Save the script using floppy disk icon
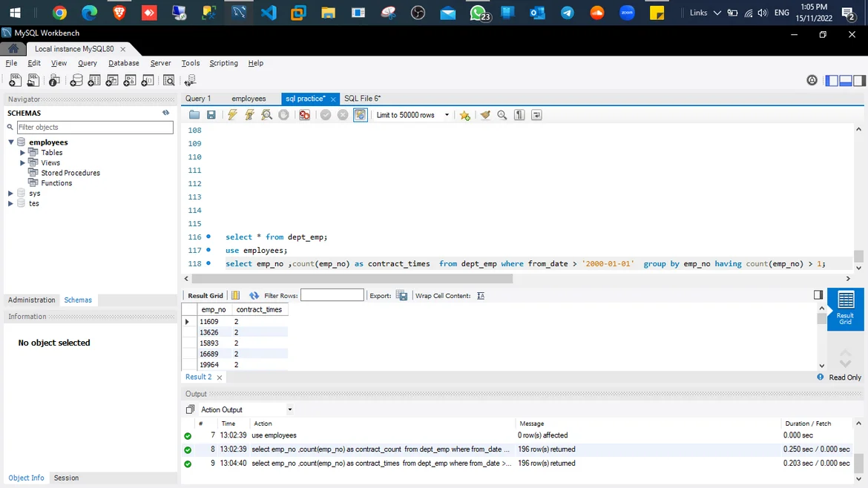The width and height of the screenshot is (868, 488). pos(211,115)
